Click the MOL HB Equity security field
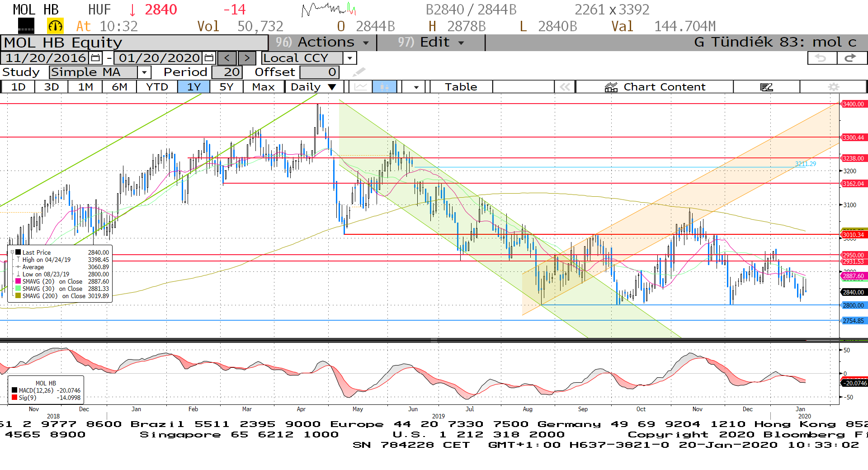868x470 pixels. click(x=134, y=43)
